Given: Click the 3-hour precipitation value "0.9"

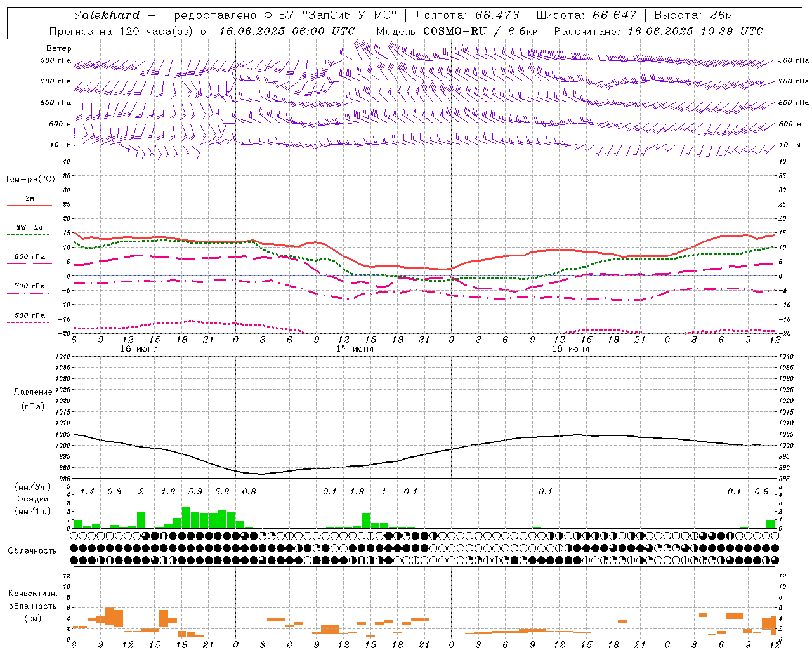Looking at the screenshot, I should click(x=762, y=492).
